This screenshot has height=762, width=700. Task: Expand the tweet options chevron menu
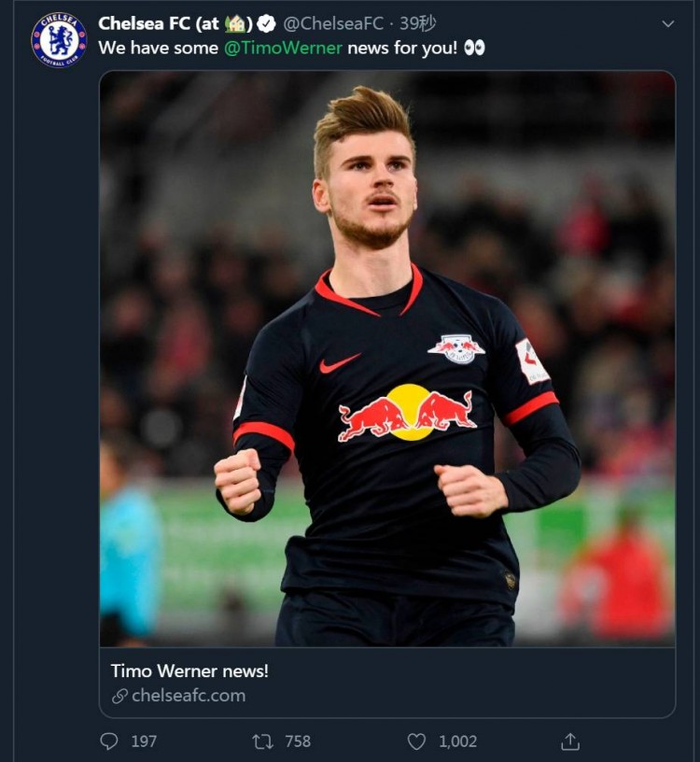[x=668, y=23]
